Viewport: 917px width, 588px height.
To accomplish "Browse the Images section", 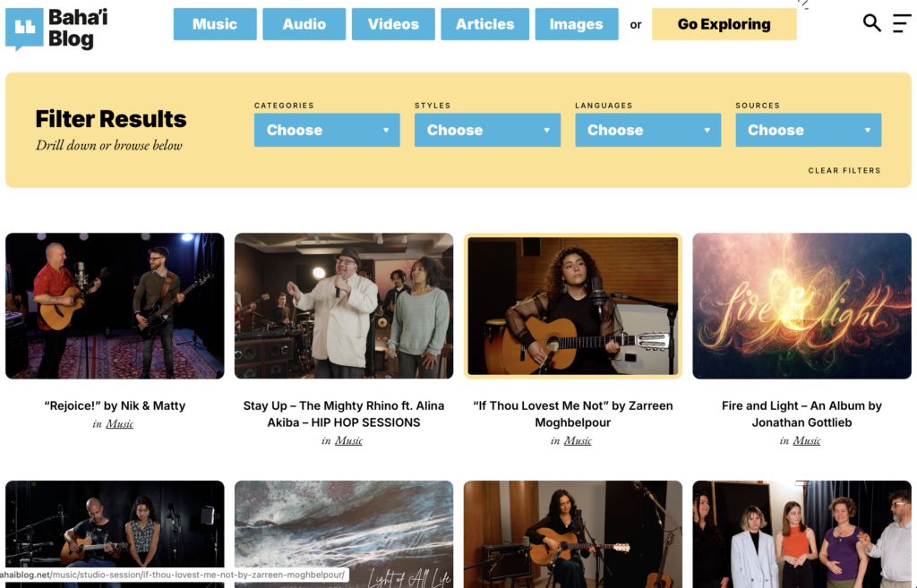I will coord(576,24).
